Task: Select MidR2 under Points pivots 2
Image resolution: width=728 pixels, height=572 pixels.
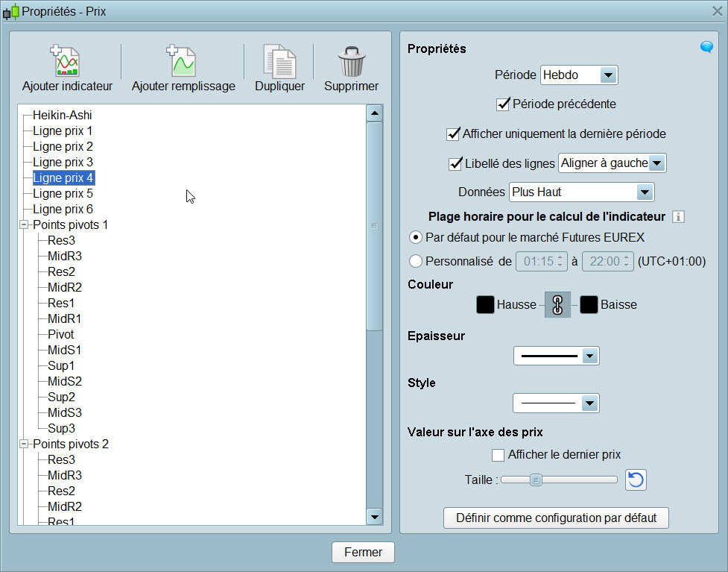Action: click(65, 507)
